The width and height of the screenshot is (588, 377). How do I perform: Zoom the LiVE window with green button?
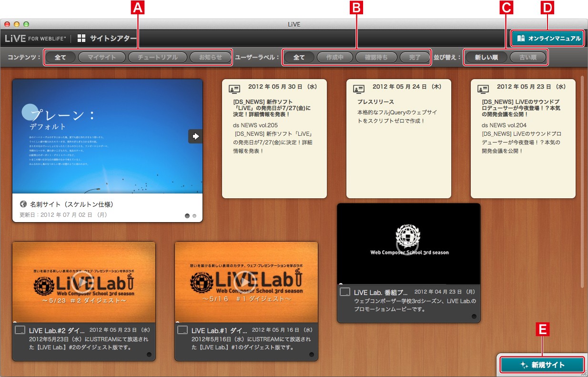(26, 24)
